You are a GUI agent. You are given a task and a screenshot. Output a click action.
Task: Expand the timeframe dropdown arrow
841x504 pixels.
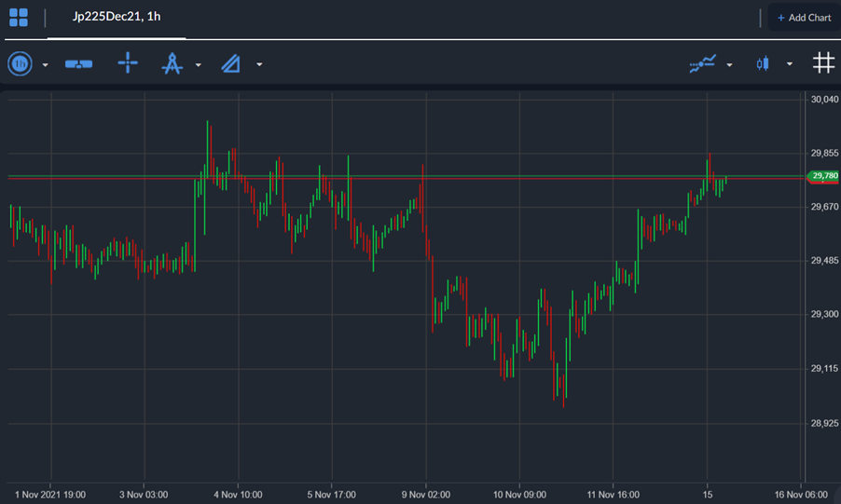pos(45,65)
